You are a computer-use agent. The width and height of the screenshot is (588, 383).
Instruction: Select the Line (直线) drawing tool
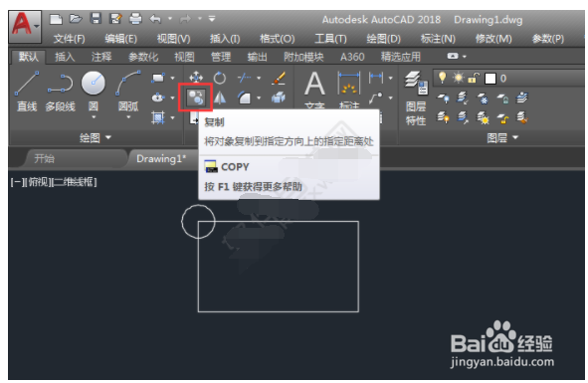pos(27,92)
